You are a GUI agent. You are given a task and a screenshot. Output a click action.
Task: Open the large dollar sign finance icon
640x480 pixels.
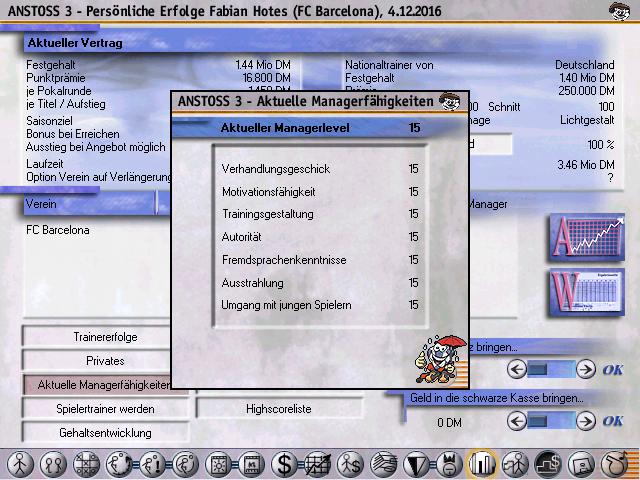(285, 464)
